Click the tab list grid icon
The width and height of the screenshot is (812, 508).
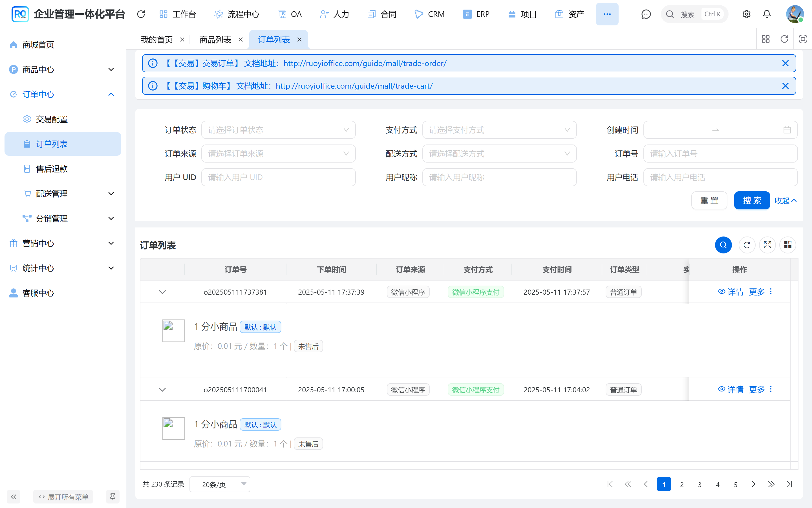click(766, 39)
